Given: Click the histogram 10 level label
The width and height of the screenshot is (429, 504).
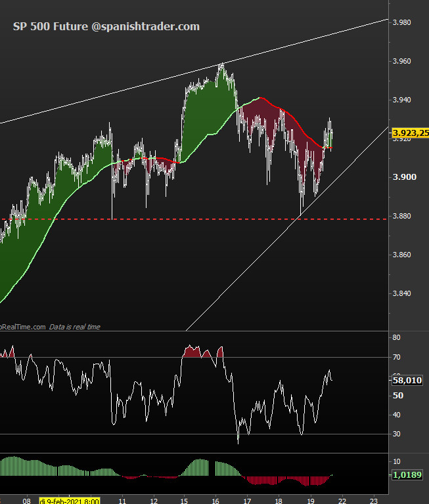Looking at the screenshot, I should [397, 461].
